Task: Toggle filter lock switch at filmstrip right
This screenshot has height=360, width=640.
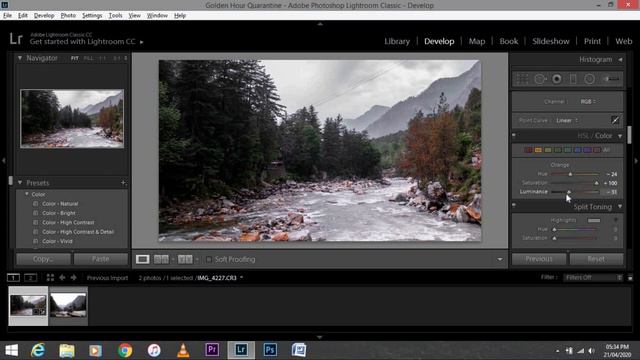Action: tap(630, 278)
